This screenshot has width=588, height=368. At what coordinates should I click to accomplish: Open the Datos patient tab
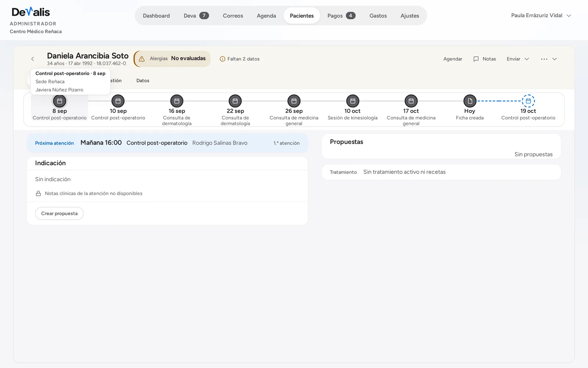[143, 81]
